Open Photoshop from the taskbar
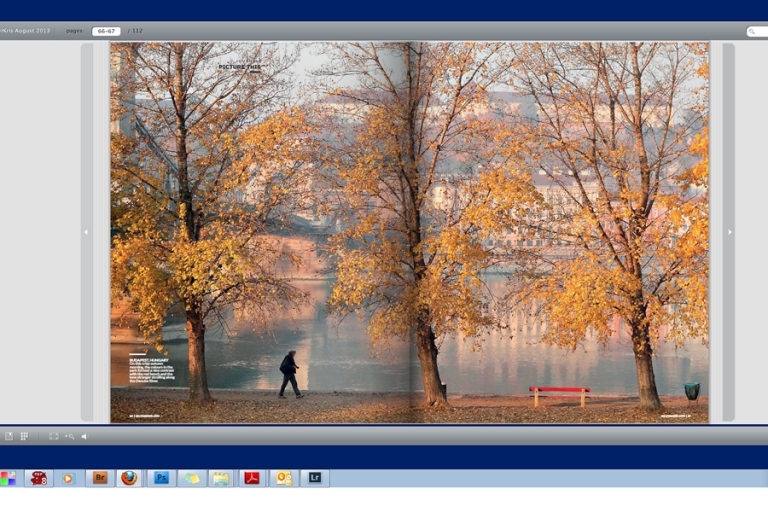Image resolution: width=768 pixels, height=512 pixels. click(161, 478)
